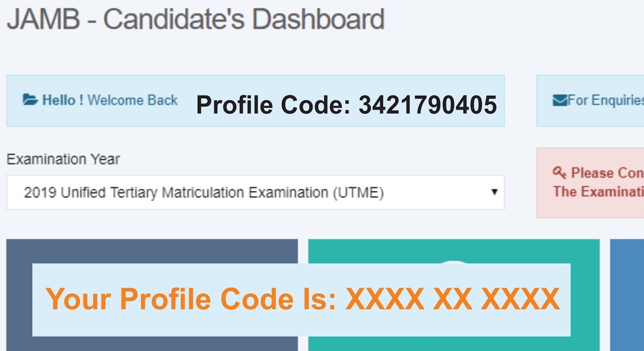
Task: Click the 'The Examinati…' red text line
Action: pos(598,192)
